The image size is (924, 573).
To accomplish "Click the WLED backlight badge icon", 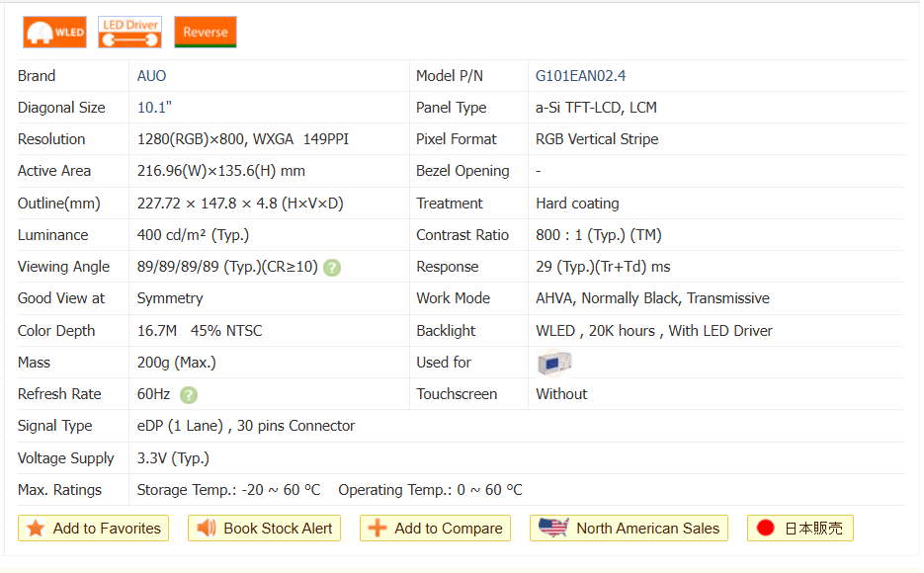I will point(55,33).
